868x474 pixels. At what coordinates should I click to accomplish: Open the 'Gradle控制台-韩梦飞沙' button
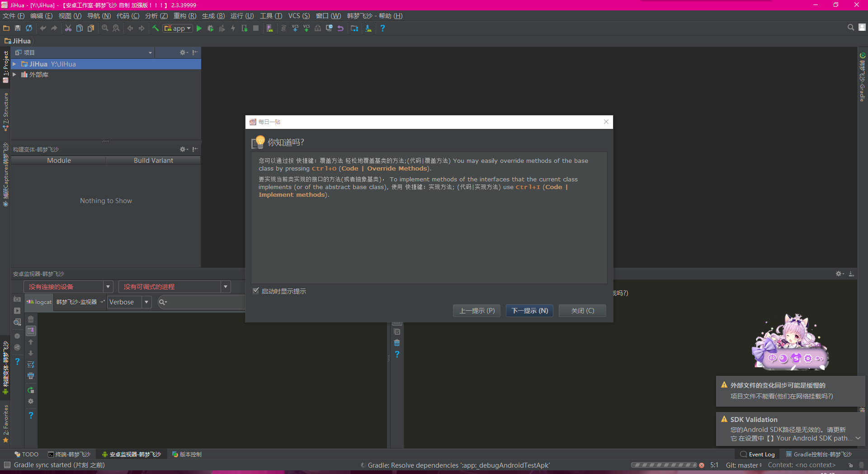tap(819, 455)
